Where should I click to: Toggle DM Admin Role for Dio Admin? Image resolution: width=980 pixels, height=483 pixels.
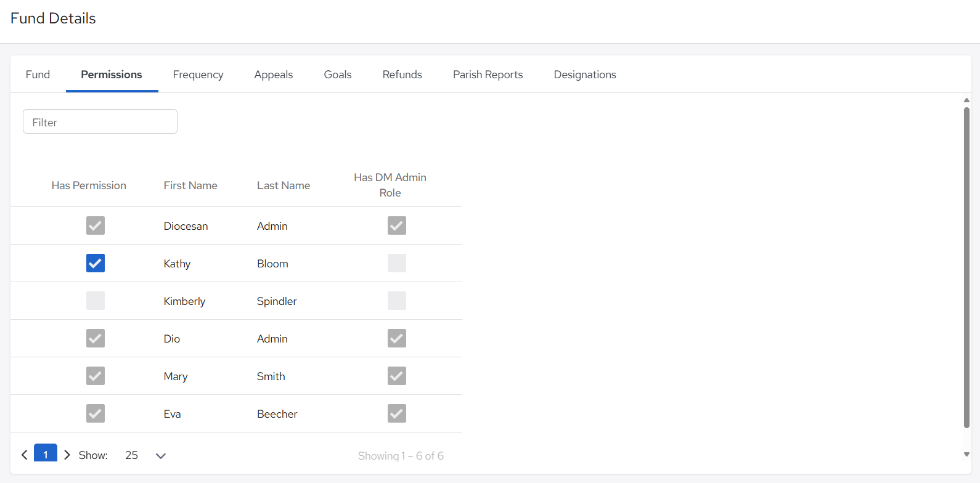(x=397, y=338)
